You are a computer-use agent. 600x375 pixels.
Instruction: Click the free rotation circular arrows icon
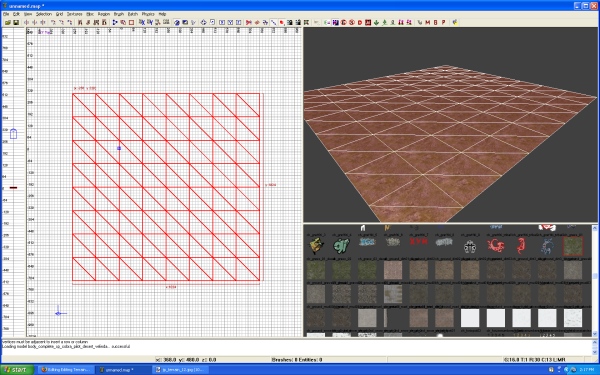[203, 23]
